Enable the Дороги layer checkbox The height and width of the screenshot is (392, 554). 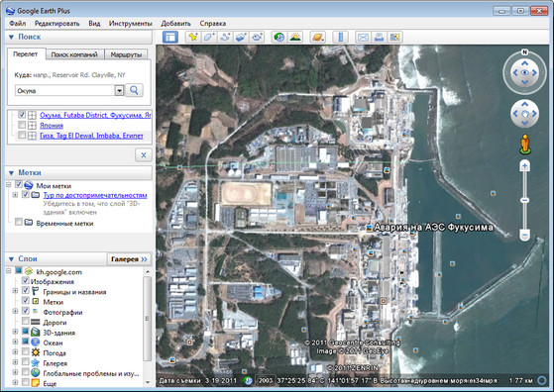(26, 321)
